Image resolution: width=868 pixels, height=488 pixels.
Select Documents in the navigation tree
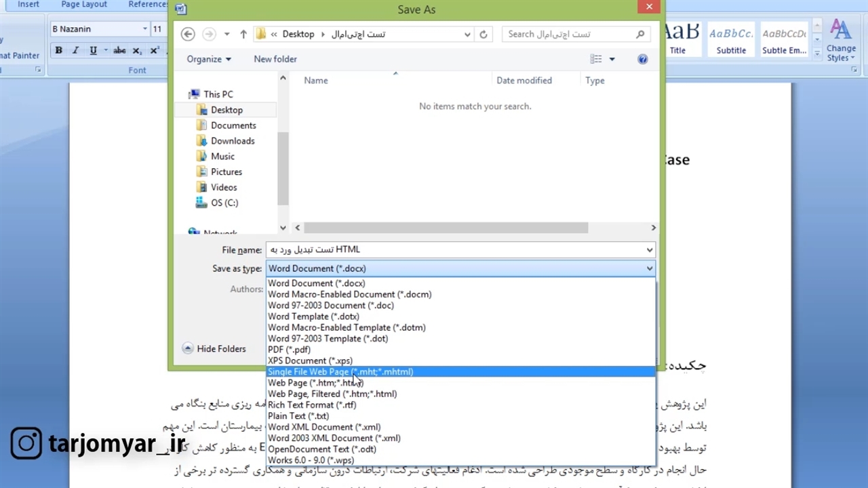pos(233,125)
